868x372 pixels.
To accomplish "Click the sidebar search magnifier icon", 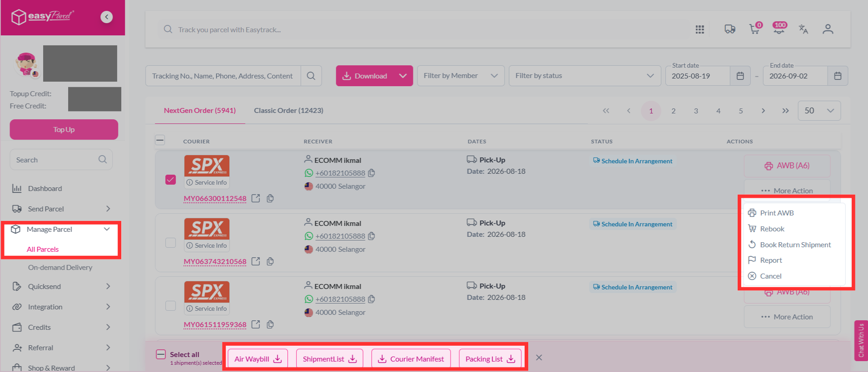I will pos(103,159).
